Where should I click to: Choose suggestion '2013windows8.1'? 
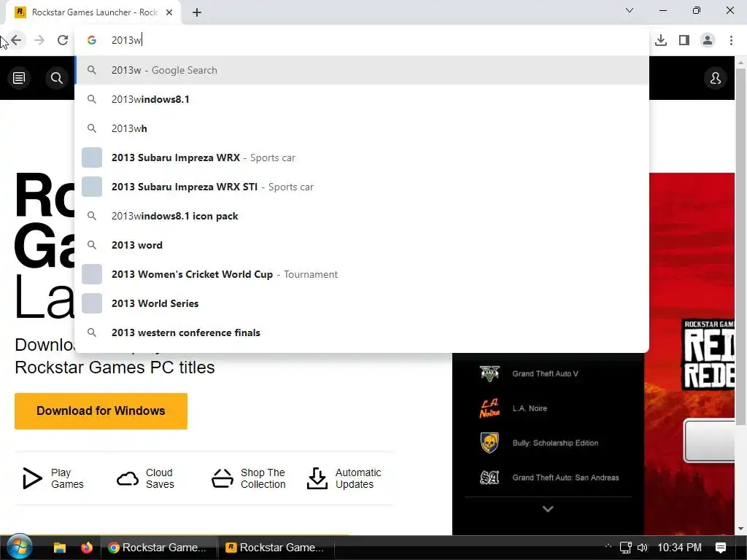pos(362,99)
